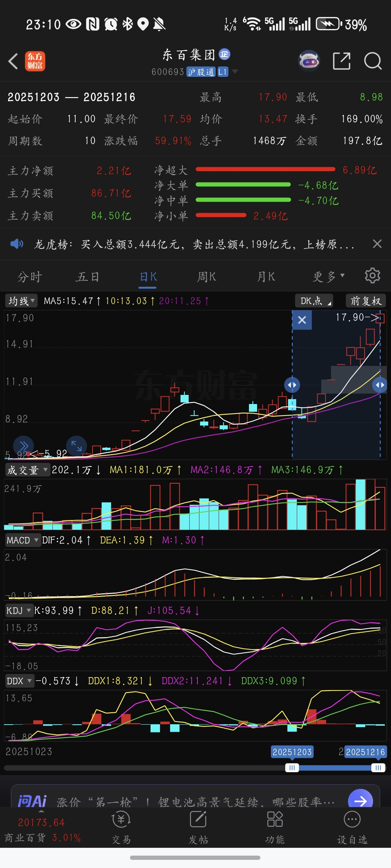Screen dimensions: 391x868
Task: Switch to 分时 tab
Action: [30, 277]
